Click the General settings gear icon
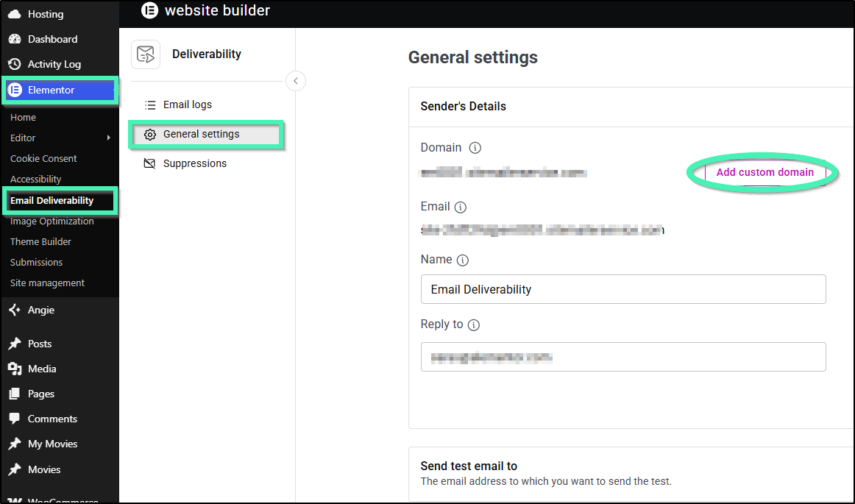855x504 pixels. point(150,134)
